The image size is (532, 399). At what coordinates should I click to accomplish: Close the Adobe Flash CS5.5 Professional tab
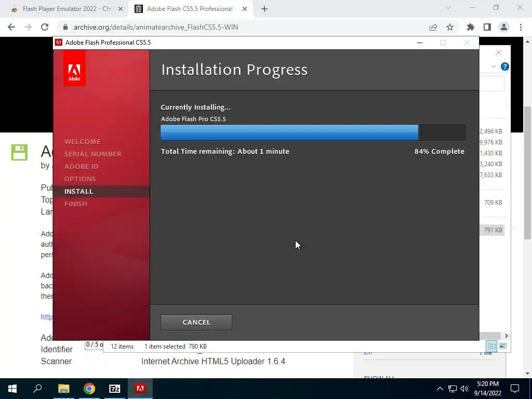(245, 9)
